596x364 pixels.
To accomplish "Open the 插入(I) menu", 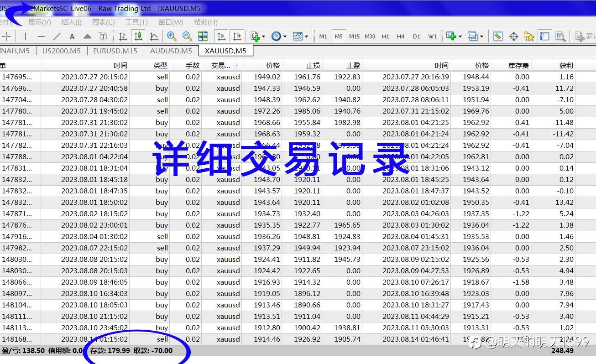I will click(x=72, y=22).
